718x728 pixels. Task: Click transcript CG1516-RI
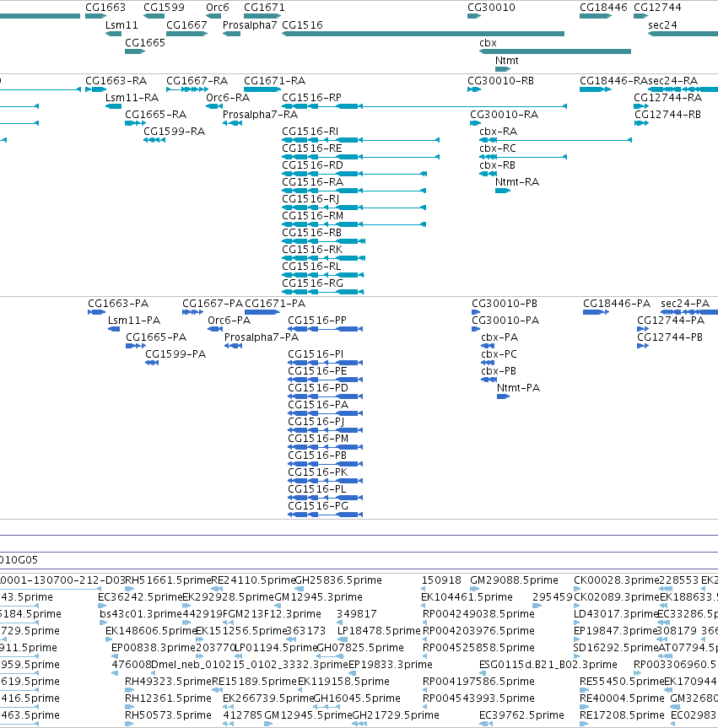310,132
